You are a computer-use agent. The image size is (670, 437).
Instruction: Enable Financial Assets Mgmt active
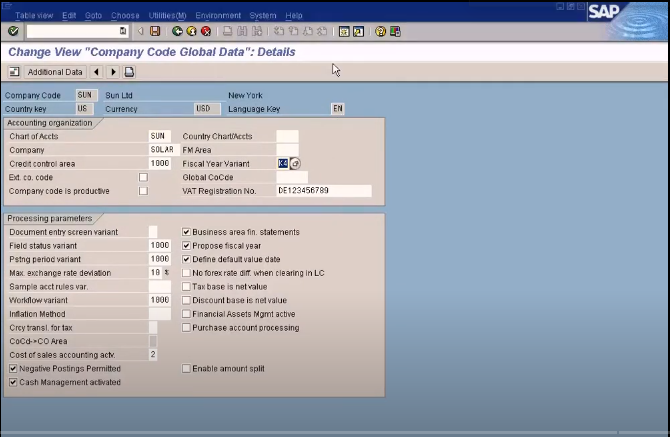pyautogui.click(x=186, y=314)
